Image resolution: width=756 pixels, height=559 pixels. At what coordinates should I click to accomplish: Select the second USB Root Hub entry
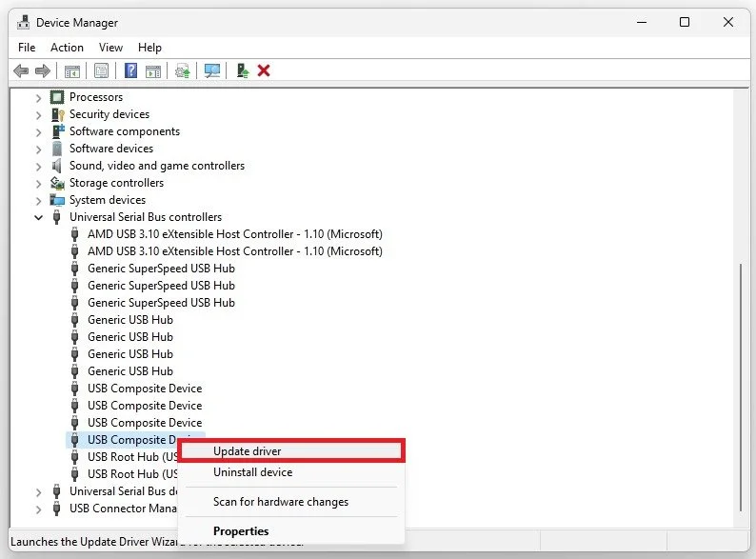[x=132, y=473]
